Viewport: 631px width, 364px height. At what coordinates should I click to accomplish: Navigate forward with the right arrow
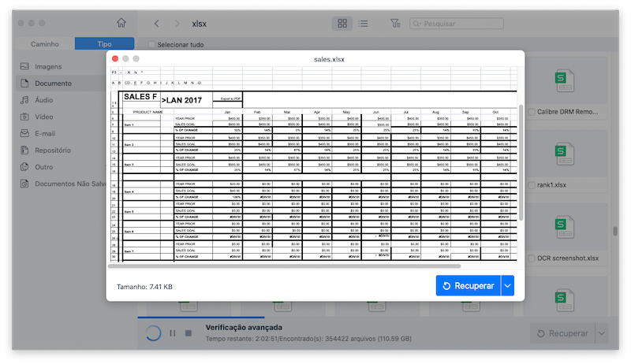[177, 24]
